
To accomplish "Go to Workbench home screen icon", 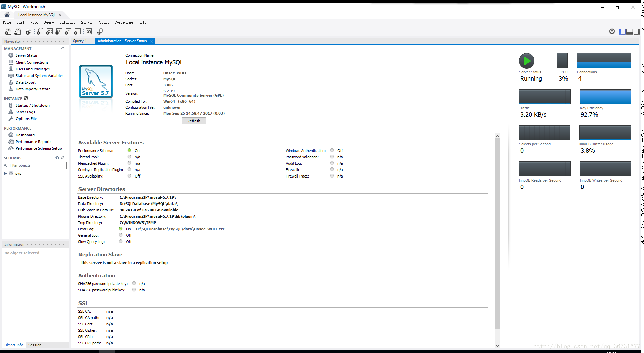I will [7, 15].
